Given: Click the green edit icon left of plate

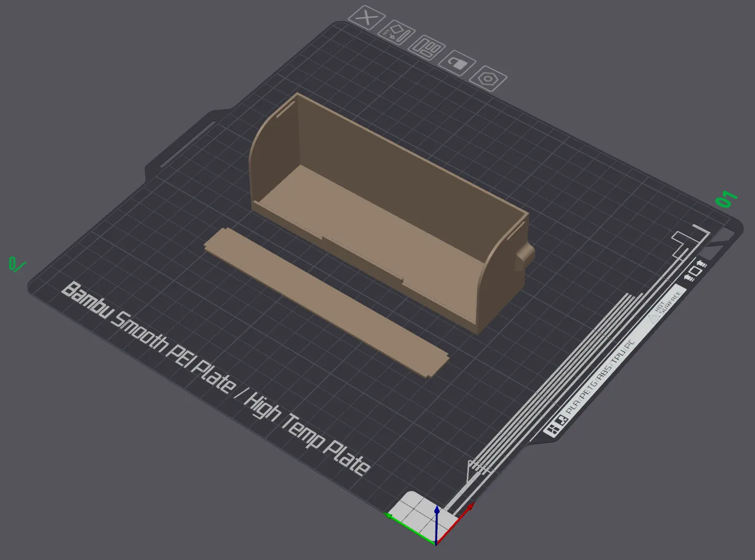Looking at the screenshot, I should [16, 265].
